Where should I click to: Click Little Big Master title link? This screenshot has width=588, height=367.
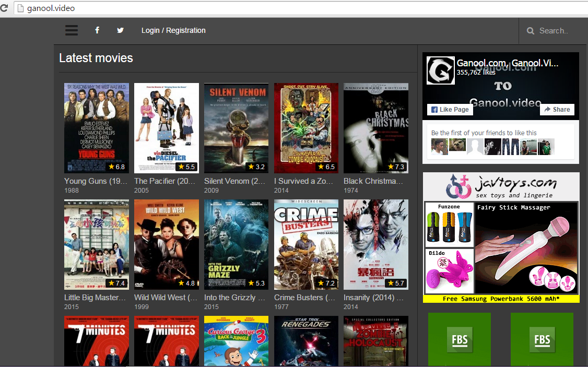[x=95, y=298]
